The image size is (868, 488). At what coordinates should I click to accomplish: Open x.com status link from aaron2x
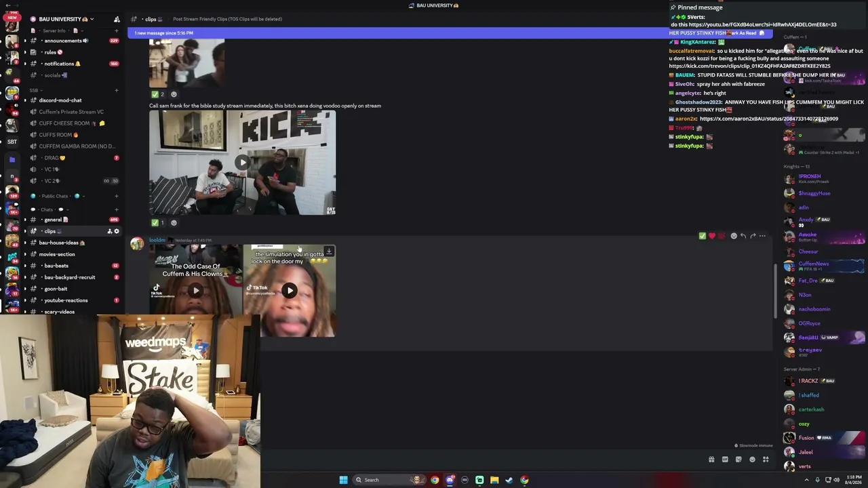point(769,119)
